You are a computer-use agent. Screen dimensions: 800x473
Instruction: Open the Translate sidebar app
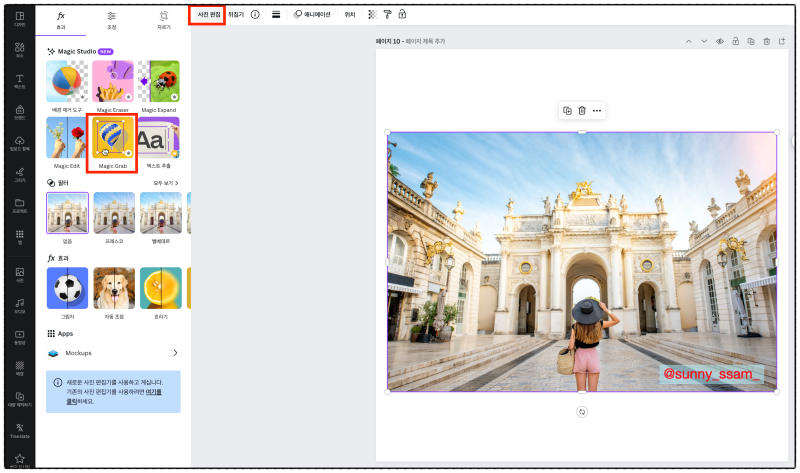19,431
